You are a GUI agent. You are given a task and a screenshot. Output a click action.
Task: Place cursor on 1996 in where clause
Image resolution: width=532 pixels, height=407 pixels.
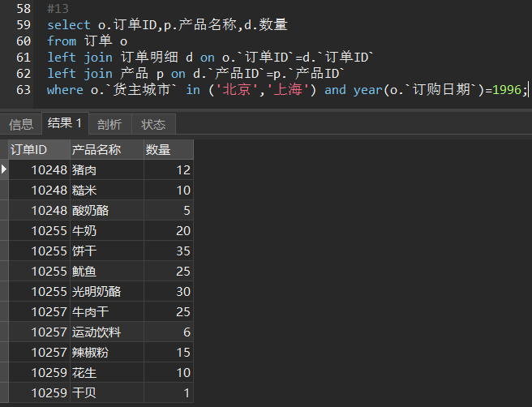point(508,90)
